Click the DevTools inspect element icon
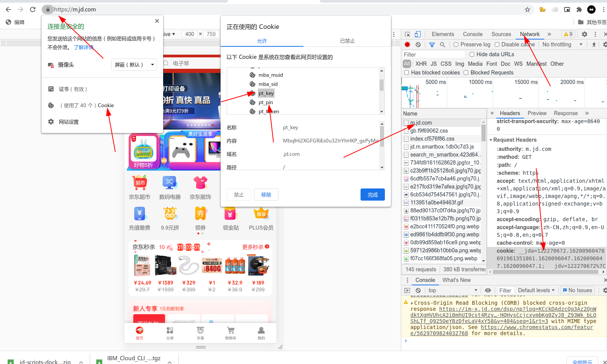 click(407, 34)
